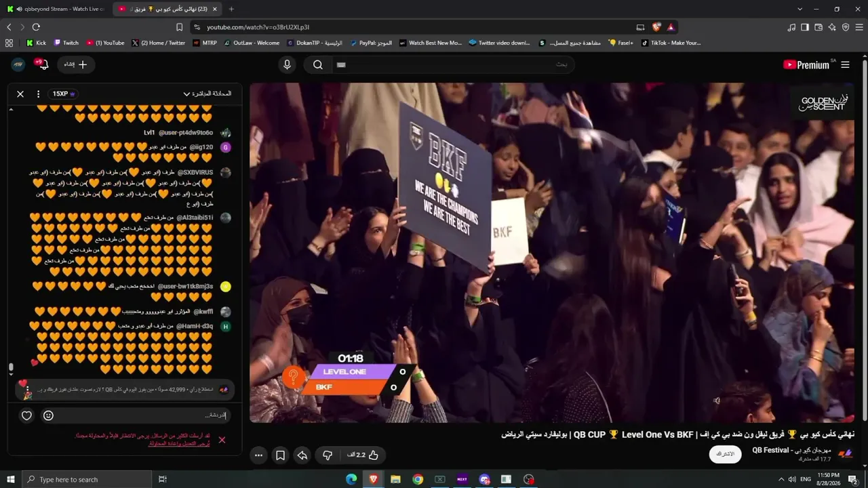868x488 pixels.
Task: Click the YouTube search magnifier button
Action: 318,64
